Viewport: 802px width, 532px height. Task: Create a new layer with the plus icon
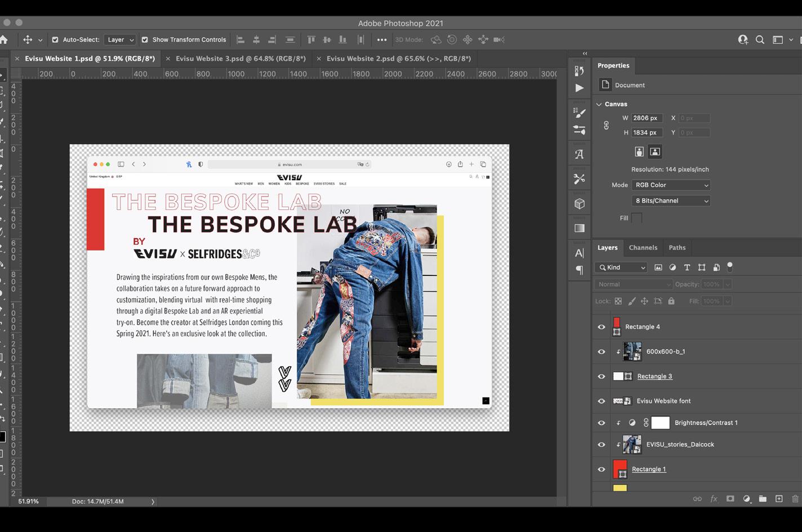click(x=779, y=499)
